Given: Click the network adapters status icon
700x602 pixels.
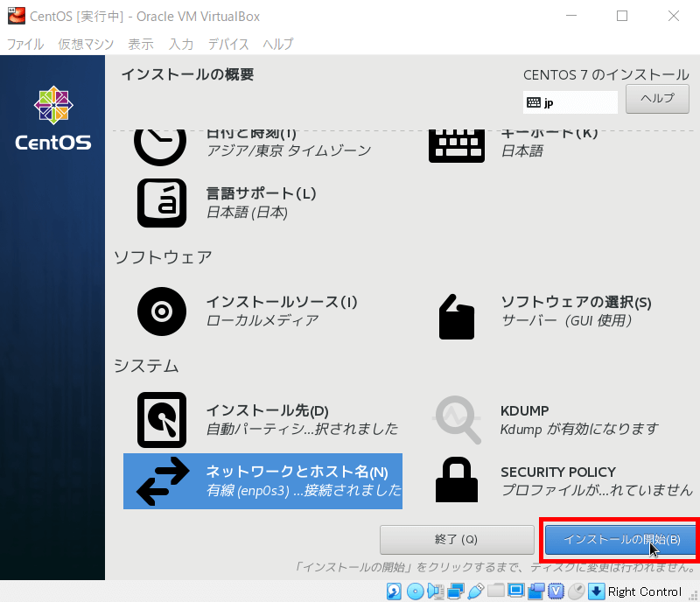Looking at the screenshot, I should 456,591.
